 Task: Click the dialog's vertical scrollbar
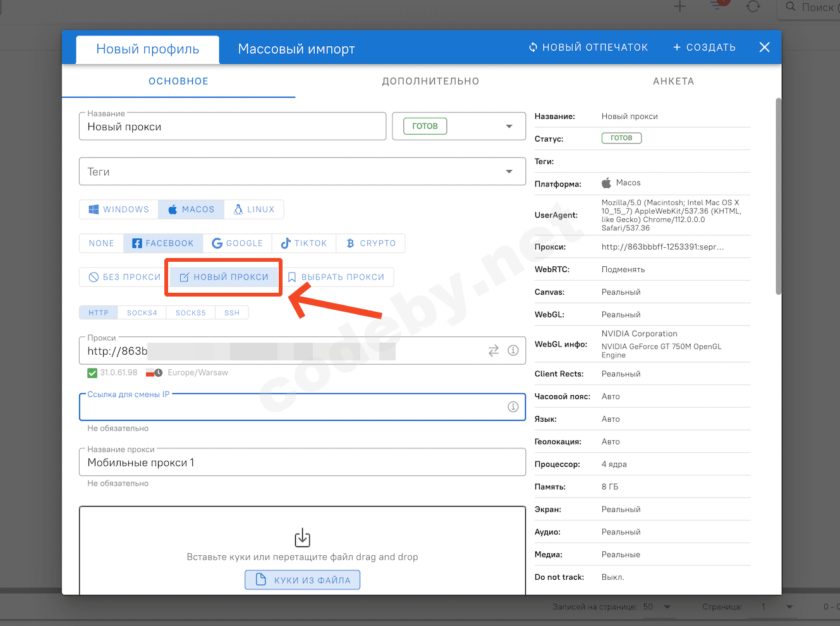click(x=779, y=196)
